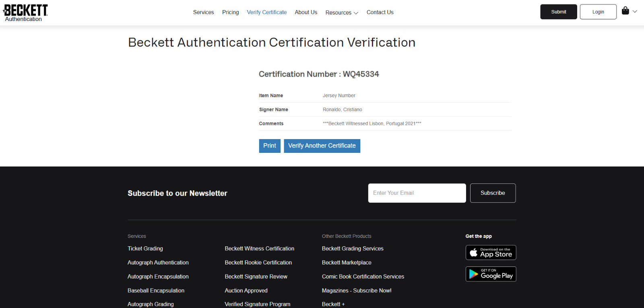Screen dimensions: 644x308
Task: Focus the Enter Your Email field
Action: (x=417, y=193)
